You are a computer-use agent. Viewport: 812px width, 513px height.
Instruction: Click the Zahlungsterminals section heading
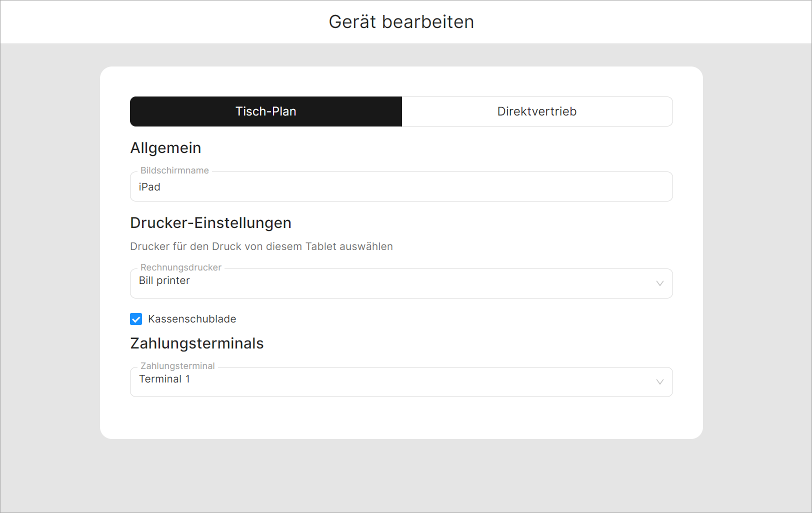196,343
